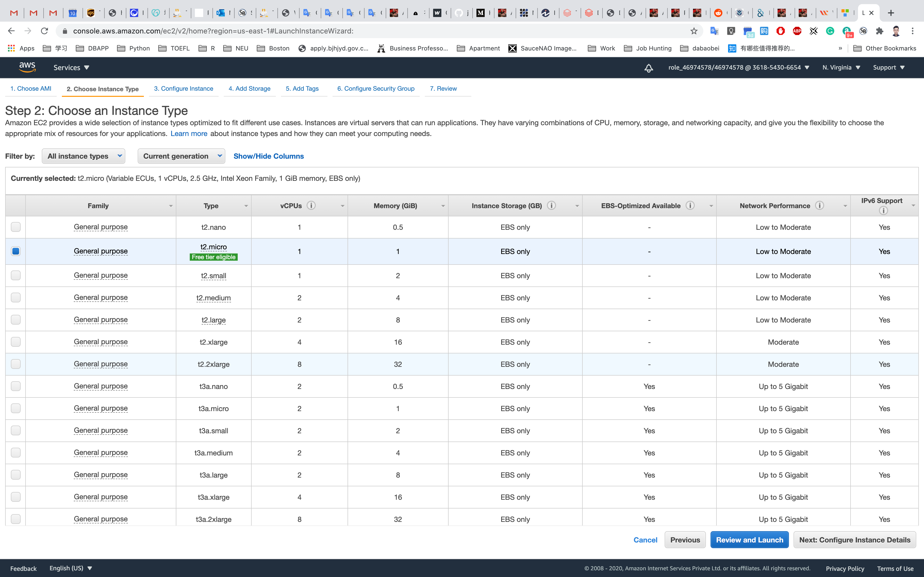Image resolution: width=924 pixels, height=577 pixels.
Task: Expand the N. Virginia region menu
Action: [841, 67]
